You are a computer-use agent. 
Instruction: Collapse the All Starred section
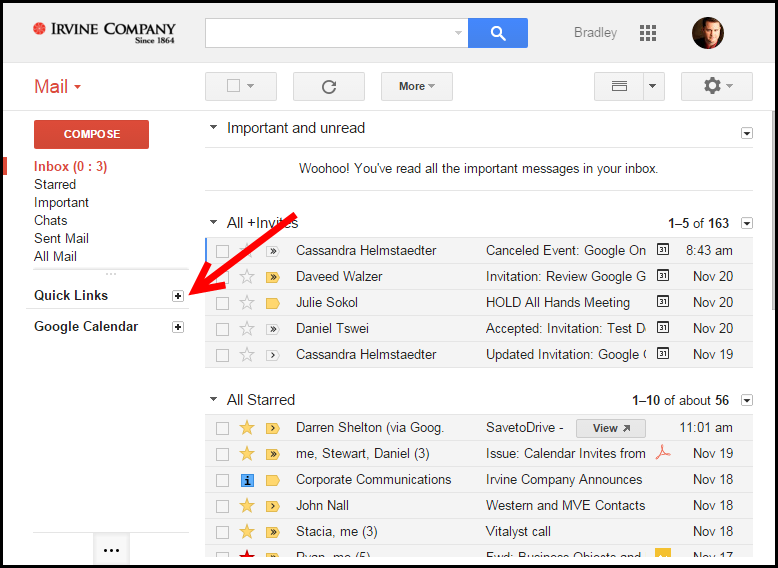coord(213,399)
